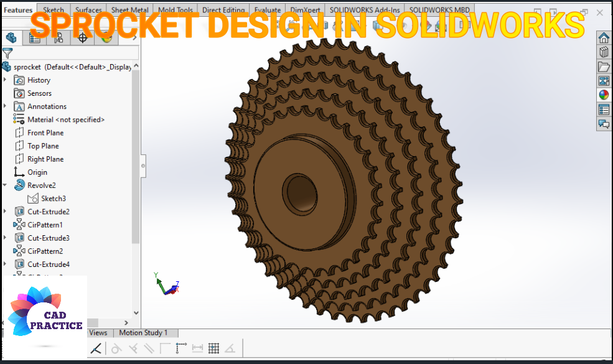Click the feature tree scroll up arrow
613x364 pixels.
point(136,66)
